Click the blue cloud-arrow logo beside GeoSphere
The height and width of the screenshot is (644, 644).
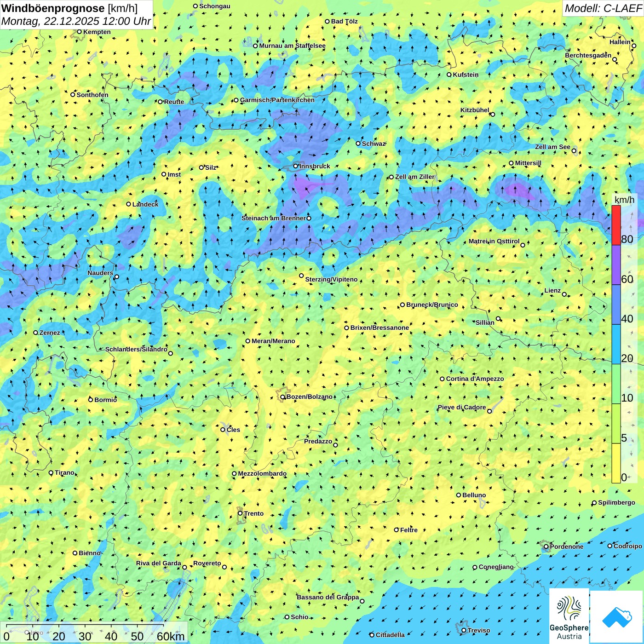617,617
